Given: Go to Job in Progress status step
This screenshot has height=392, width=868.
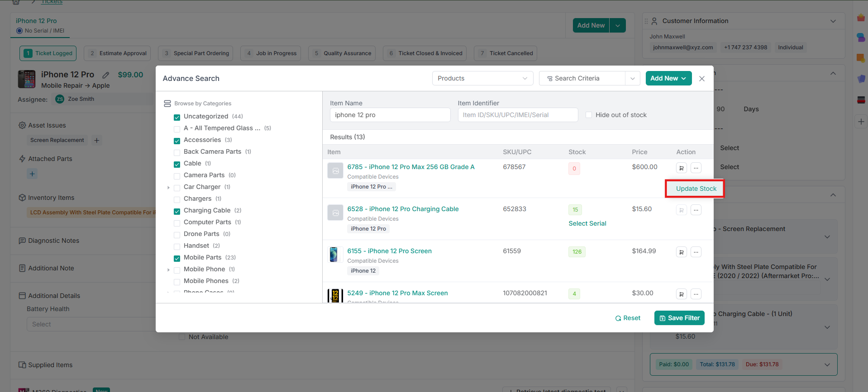Looking at the screenshot, I should click(x=271, y=53).
